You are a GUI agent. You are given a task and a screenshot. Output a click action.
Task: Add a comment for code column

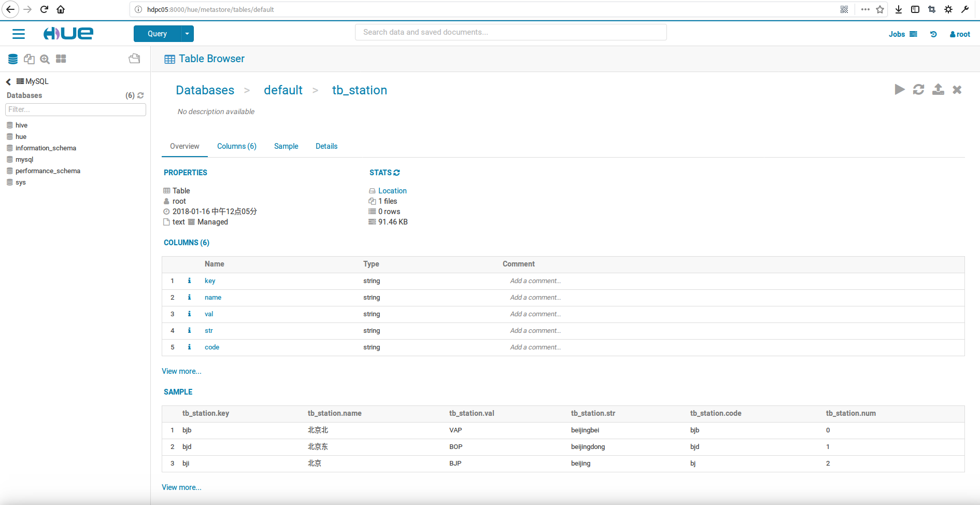coord(535,347)
